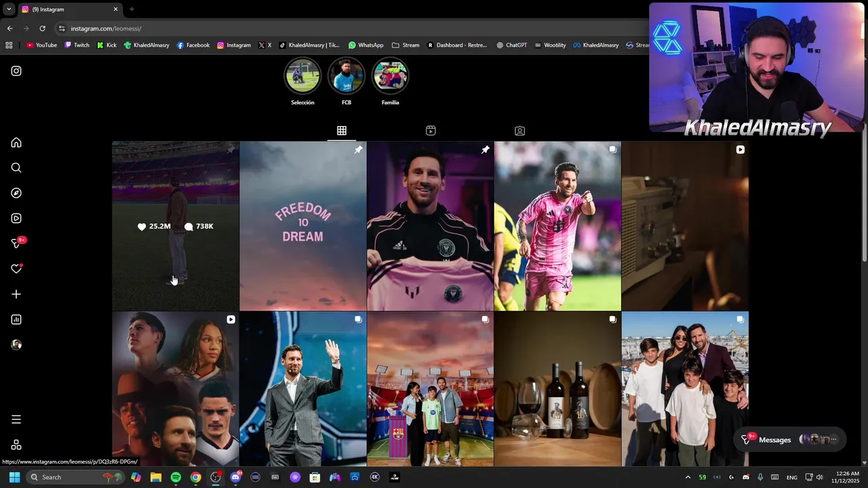The image size is (868, 488).
Task: Open Instagram Search from the sidebar
Action: (x=16, y=168)
